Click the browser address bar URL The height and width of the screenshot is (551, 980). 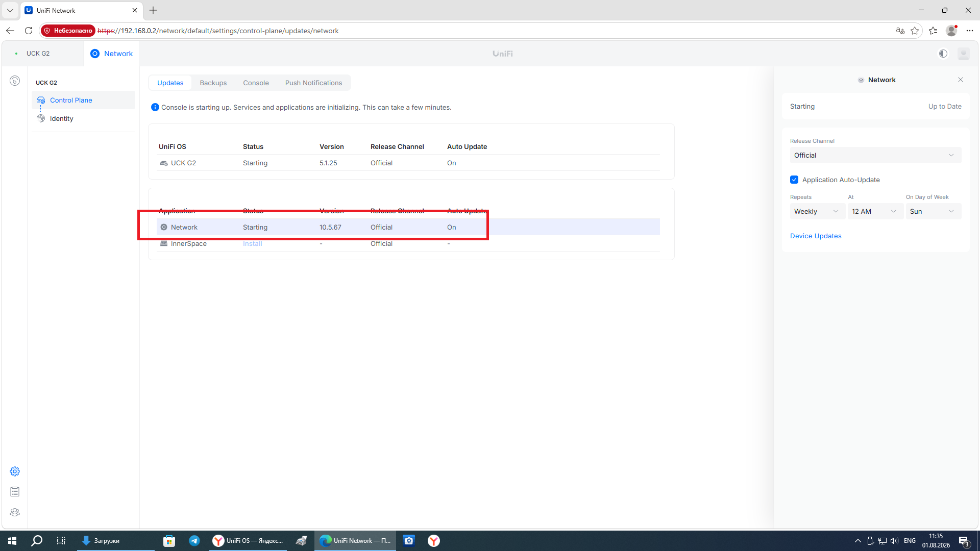pos(218,31)
